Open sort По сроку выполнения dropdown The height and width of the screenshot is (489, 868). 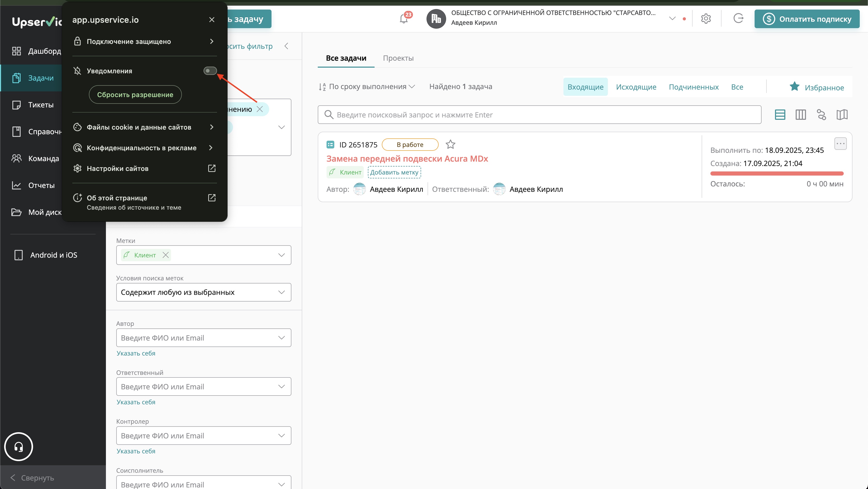pyautogui.click(x=367, y=86)
